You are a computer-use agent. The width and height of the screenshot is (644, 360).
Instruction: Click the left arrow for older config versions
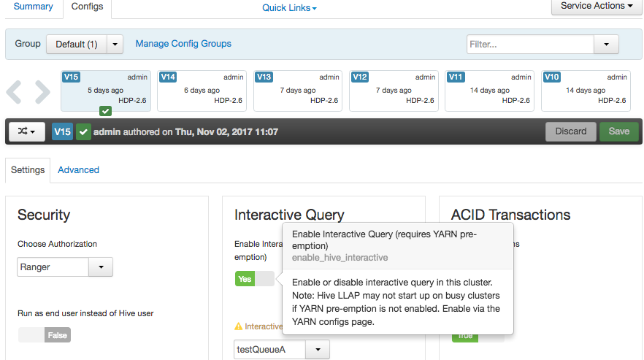pyautogui.click(x=14, y=91)
